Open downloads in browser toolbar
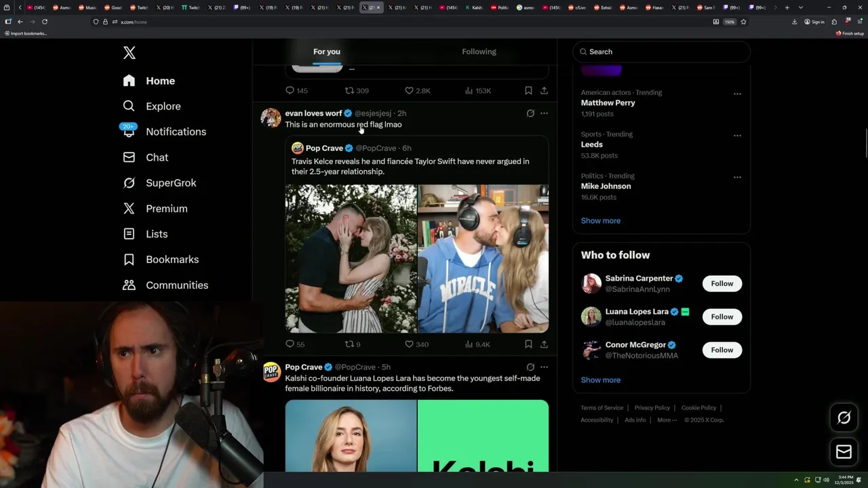This screenshot has height=488, width=868. 795,22
